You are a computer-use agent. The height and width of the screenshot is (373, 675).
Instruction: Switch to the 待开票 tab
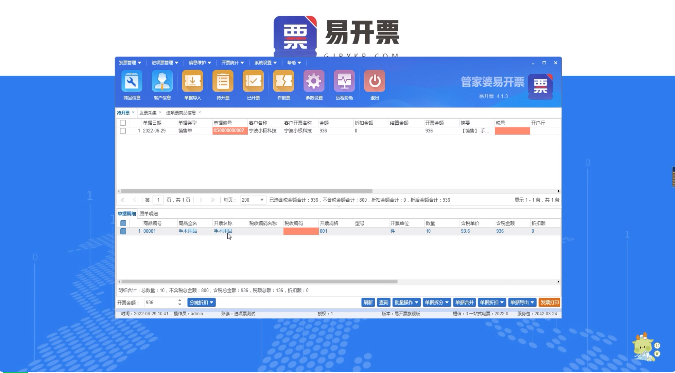coord(123,113)
